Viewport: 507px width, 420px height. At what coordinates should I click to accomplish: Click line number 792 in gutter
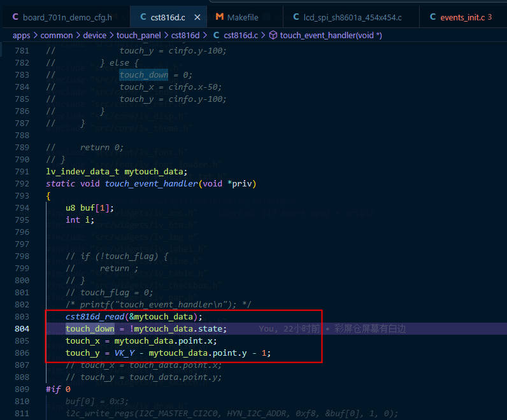click(x=22, y=184)
